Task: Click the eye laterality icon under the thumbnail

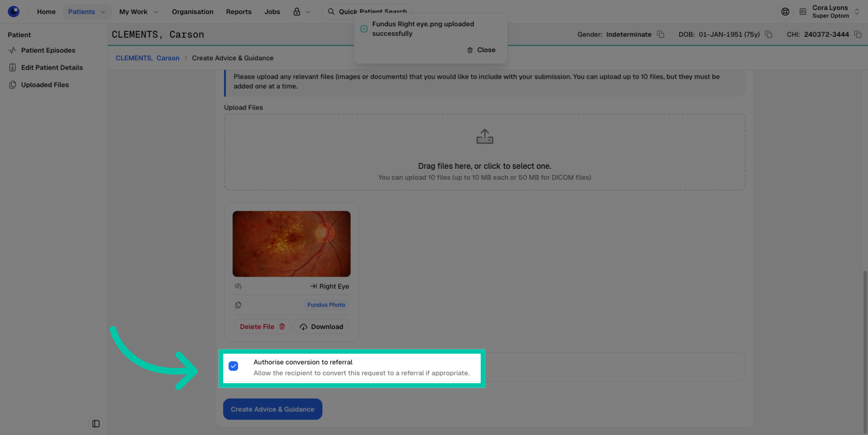Action: click(x=238, y=286)
